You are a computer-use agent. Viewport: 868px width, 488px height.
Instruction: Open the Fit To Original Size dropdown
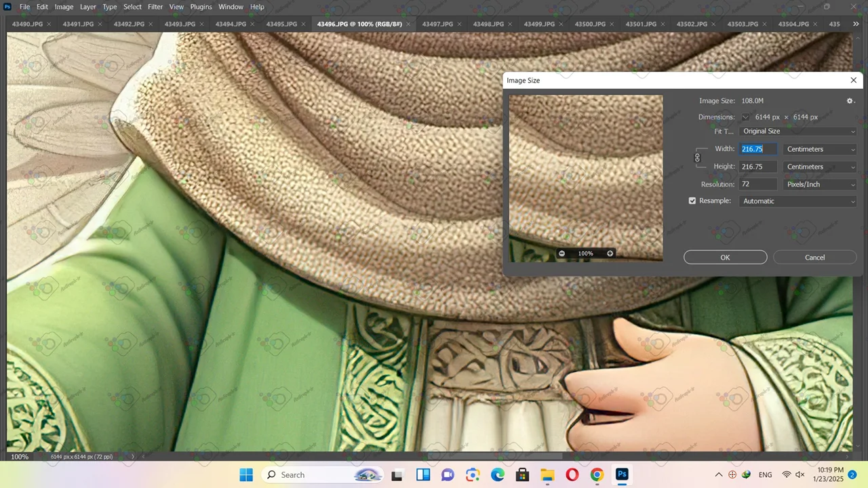coord(798,131)
